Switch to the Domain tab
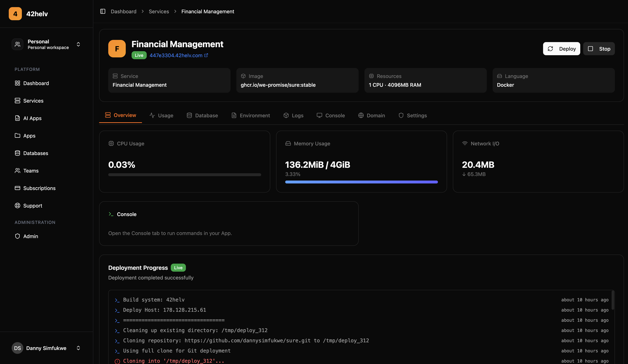628x364 pixels. [x=372, y=115]
